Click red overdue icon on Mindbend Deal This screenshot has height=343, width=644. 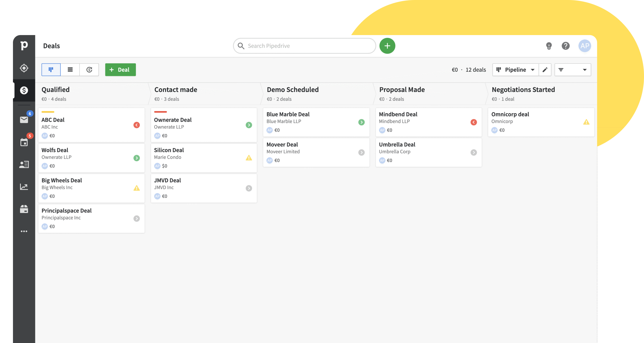click(474, 122)
